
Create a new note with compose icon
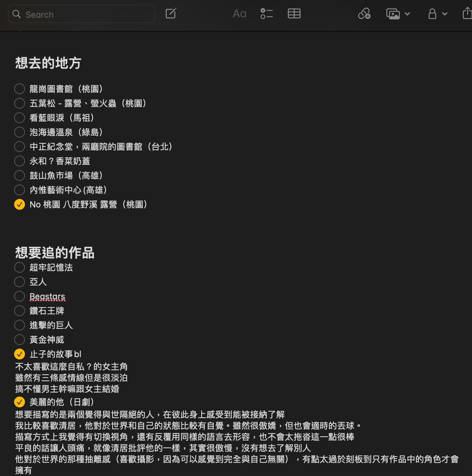pyautogui.click(x=171, y=13)
